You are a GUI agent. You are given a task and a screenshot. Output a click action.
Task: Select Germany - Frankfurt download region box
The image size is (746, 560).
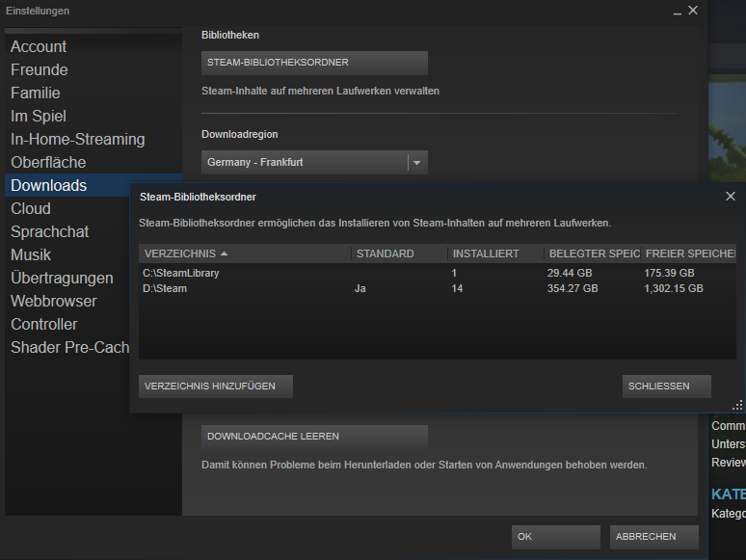pyautogui.click(x=314, y=162)
